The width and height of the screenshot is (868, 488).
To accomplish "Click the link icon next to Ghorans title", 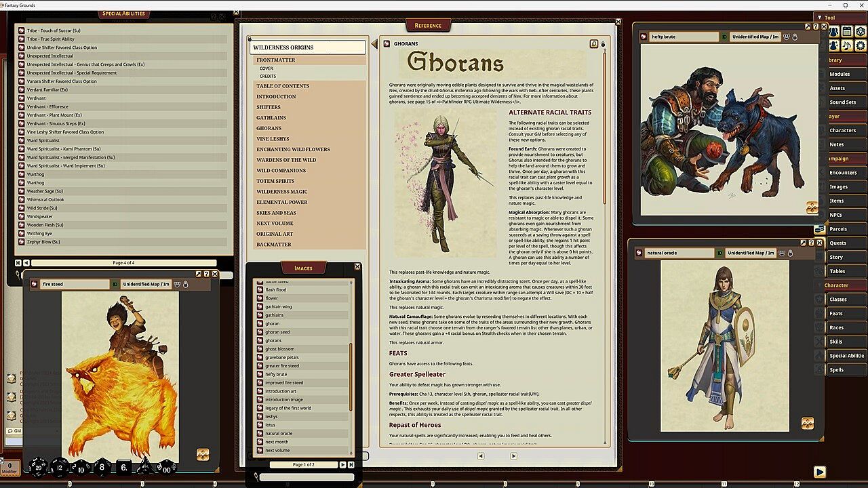I will click(387, 43).
